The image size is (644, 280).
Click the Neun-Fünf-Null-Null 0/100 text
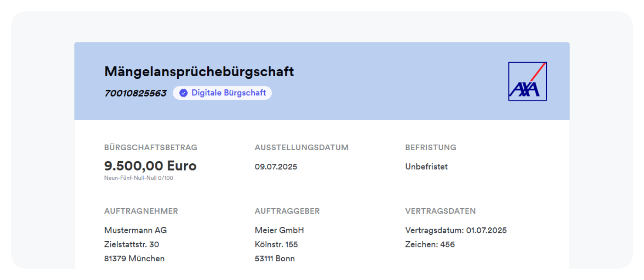click(x=138, y=178)
